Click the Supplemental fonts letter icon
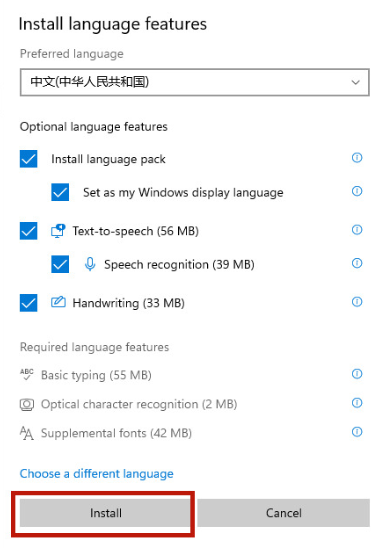381x551 pixels. (x=27, y=433)
